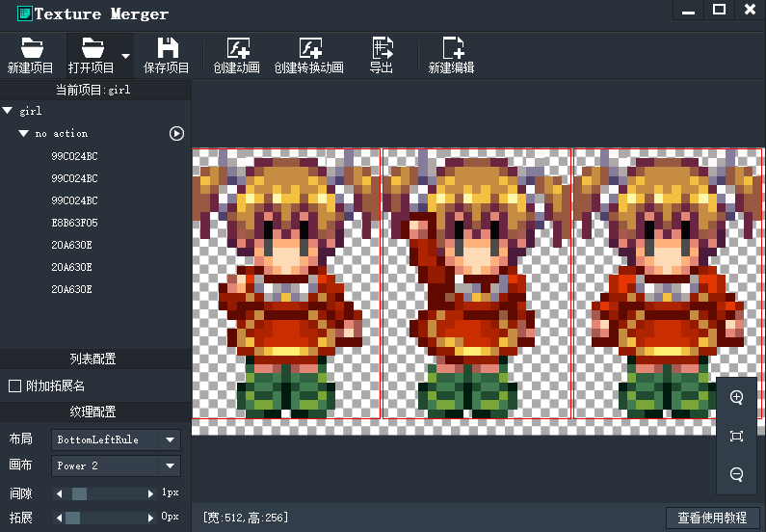Save the project with 保存项目
Screen dimensions: 766x532
[166, 55]
